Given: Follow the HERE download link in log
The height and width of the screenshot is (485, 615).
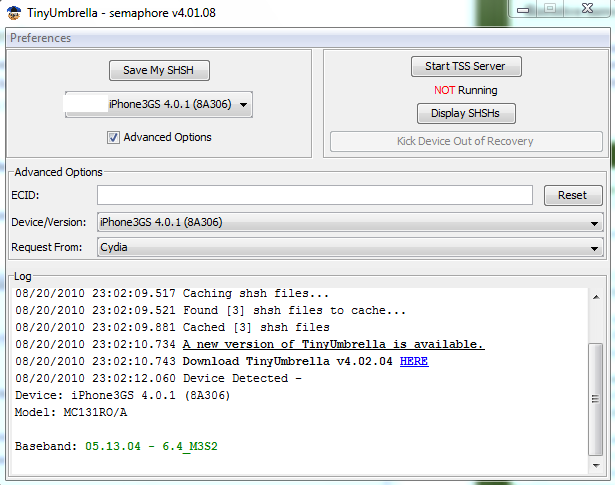Looking at the screenshot, I should click(x=414, y=361).
